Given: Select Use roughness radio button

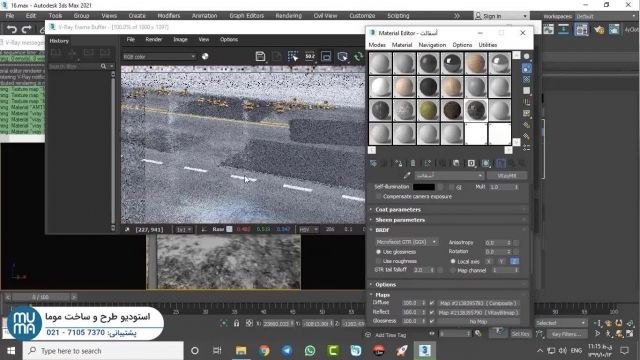Looking at the screenshot, I should point(378,261).
